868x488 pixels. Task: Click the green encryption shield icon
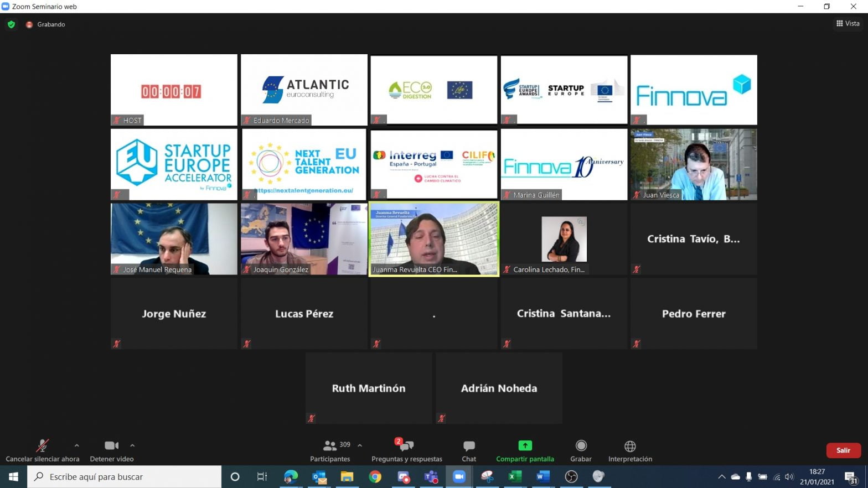[11, 24]
